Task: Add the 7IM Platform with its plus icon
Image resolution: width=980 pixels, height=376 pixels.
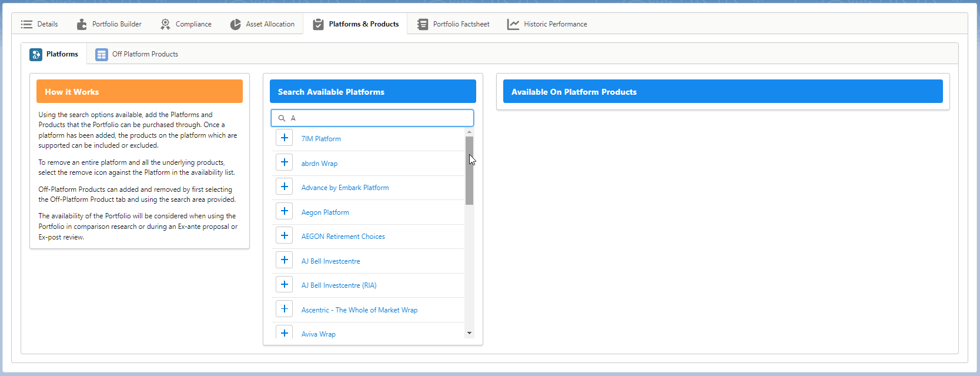Action: point(285,138)
